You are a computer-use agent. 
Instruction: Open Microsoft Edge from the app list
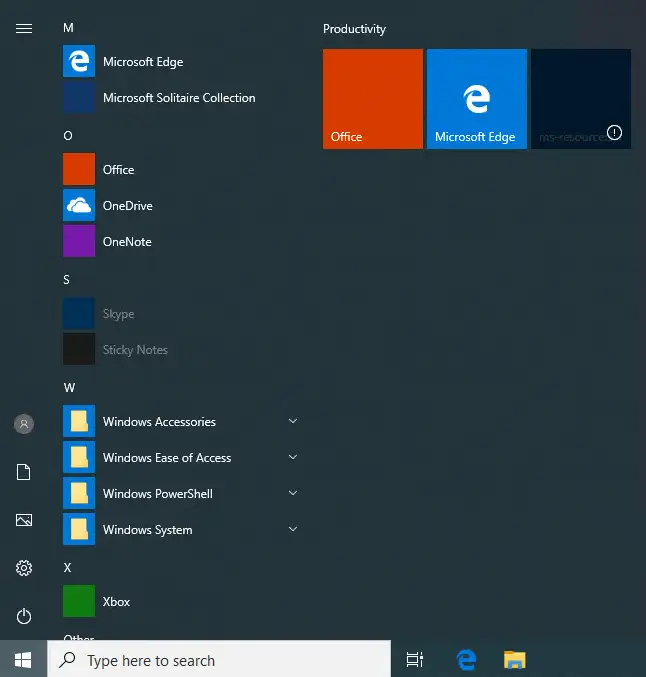point(181,62)
